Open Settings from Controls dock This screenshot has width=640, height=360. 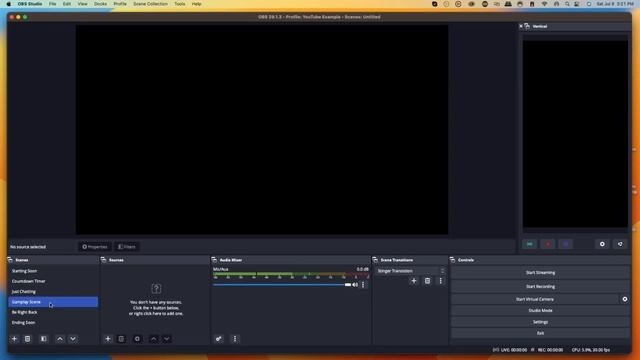tap(540, 322)
